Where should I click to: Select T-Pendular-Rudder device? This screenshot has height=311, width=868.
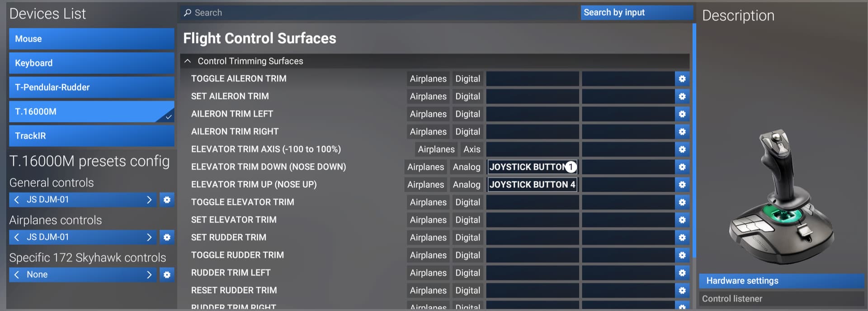click(91, 87)
